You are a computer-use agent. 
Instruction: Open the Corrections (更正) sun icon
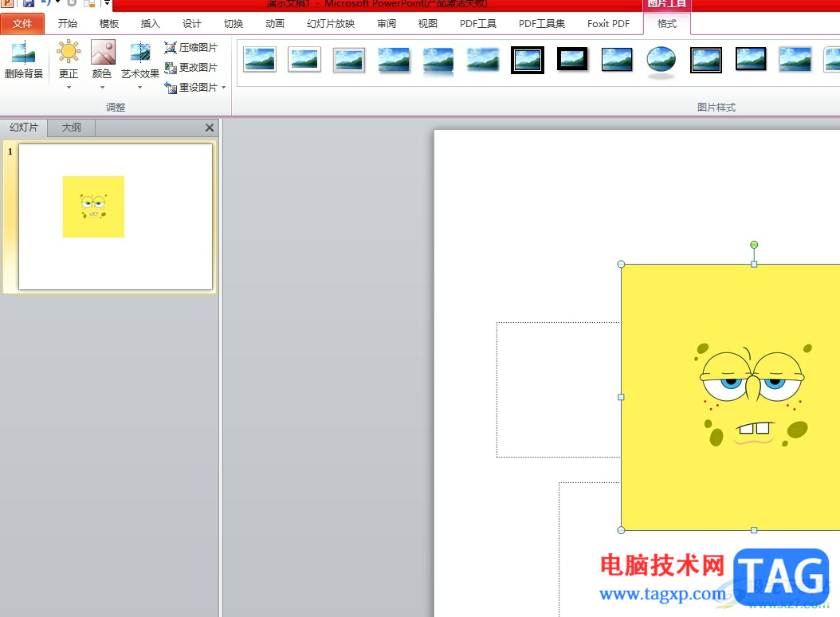tap(68, 52)
